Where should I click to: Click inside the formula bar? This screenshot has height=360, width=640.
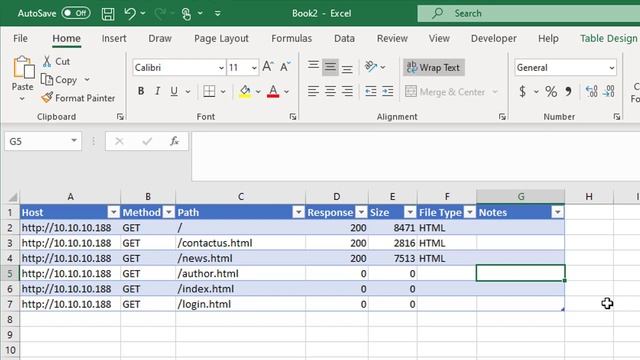[416, 156]
